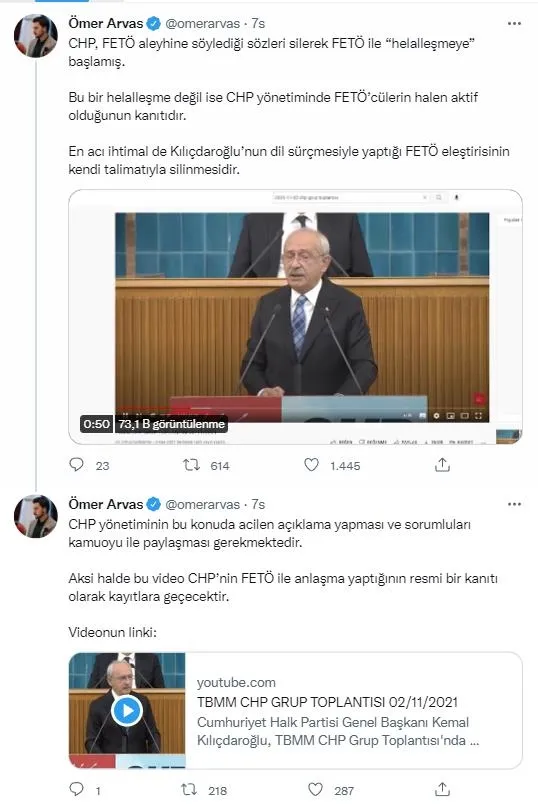
Task: Open Ömer Arvas avatar on second tweet
Action: pyautogui.click(x=35, y=516)
